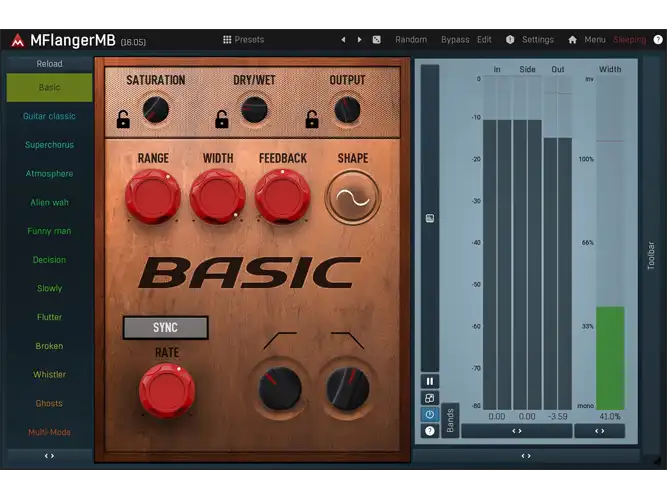Select the Ghosts preset

pos(49,403)
